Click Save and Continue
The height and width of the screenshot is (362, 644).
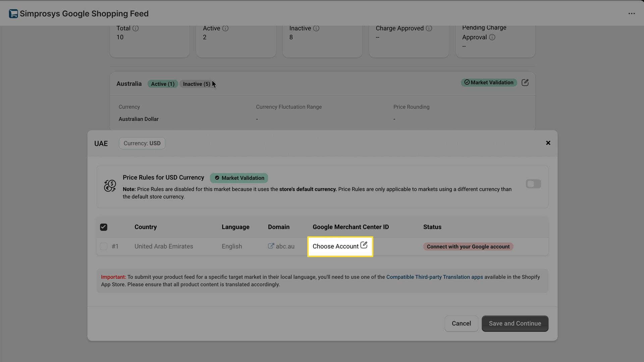(x=515, y=323)
